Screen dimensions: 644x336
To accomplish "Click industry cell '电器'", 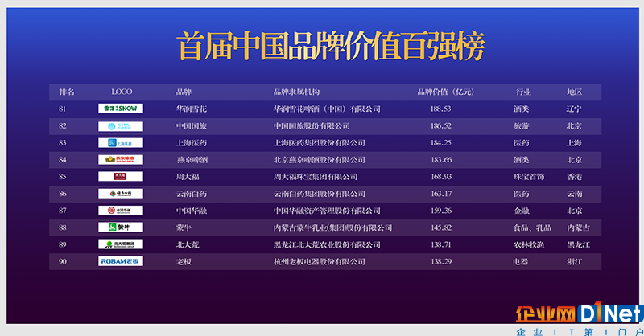I will click(520, 261).
